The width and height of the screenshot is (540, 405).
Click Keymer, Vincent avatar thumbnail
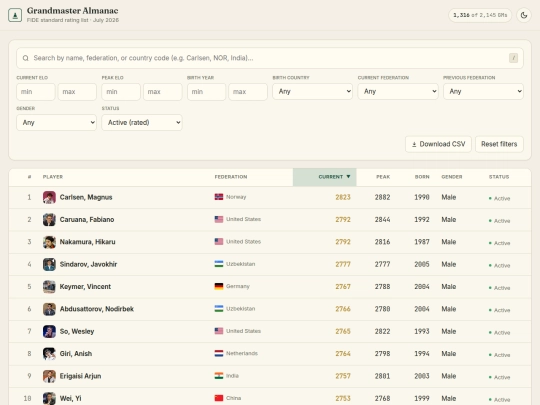point(49,287)
